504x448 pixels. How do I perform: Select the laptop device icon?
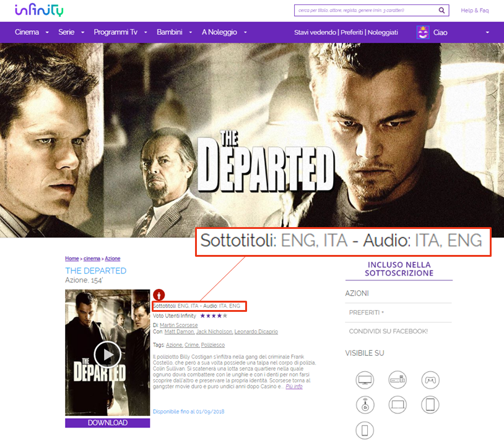pyautogui.click(x=398, y=405)
